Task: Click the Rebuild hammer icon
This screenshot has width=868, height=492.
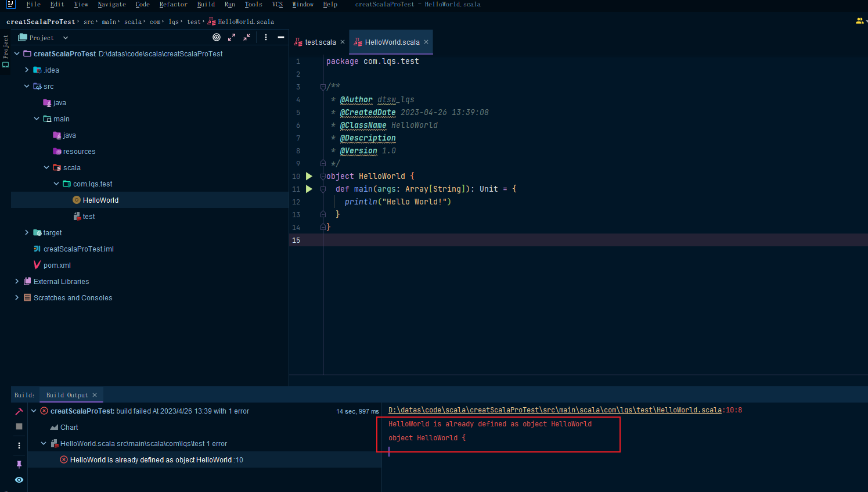Action: pos(19,411)
